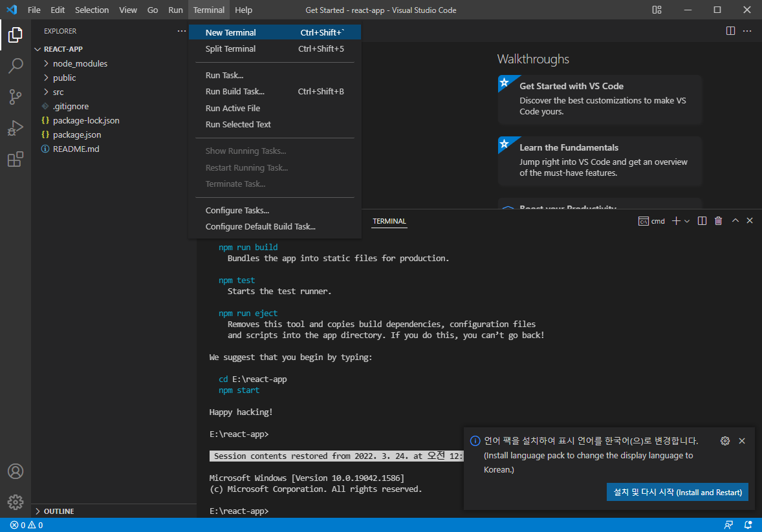The width and height of the screenshot is (762, 532).
Task: Click Install and Restart button
Action: pyautogui.click(x=677, y=492)
